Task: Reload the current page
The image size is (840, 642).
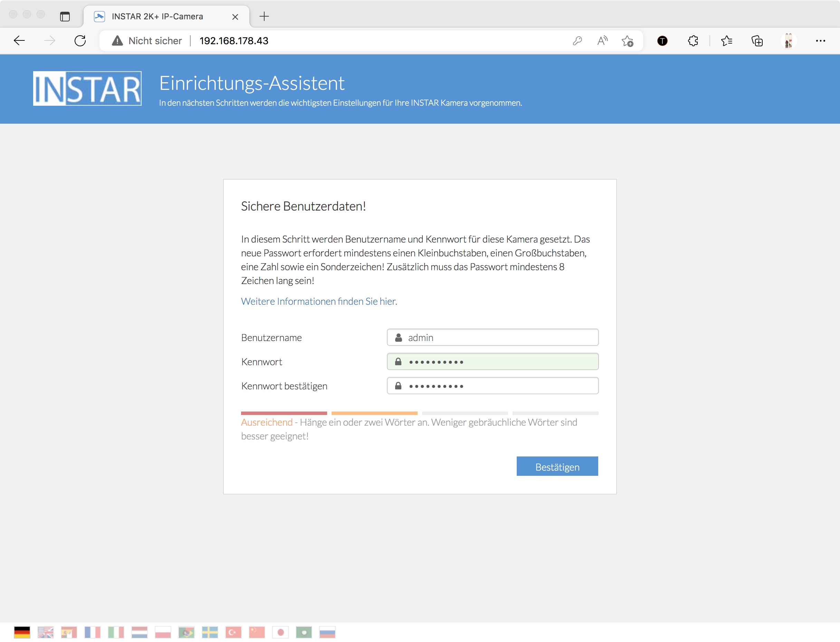Action: (80, 40)
